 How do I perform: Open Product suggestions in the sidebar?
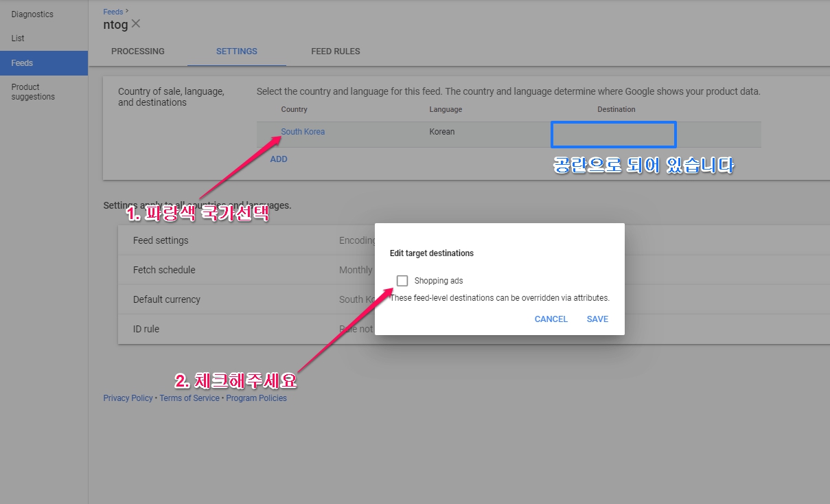[x=33, y=92]
